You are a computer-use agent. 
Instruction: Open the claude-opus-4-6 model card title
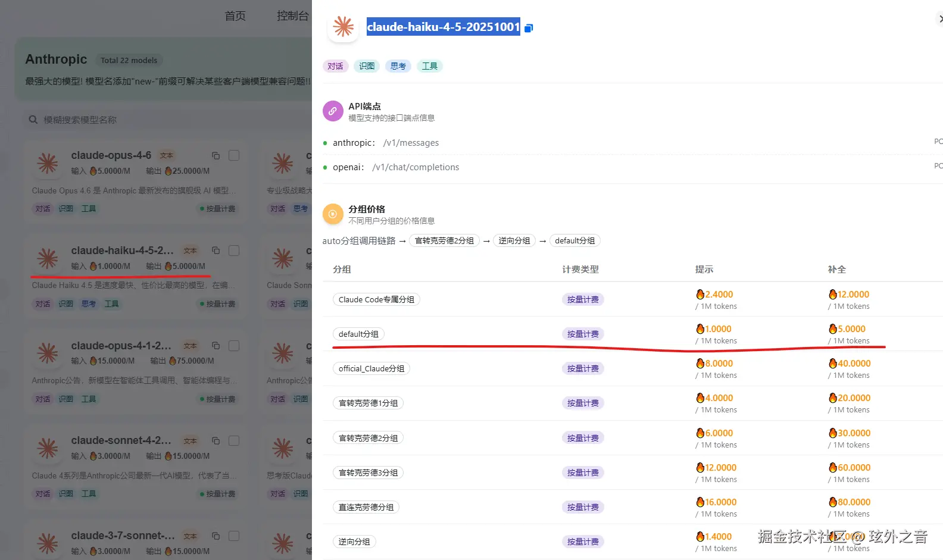(x=111, y=155)
